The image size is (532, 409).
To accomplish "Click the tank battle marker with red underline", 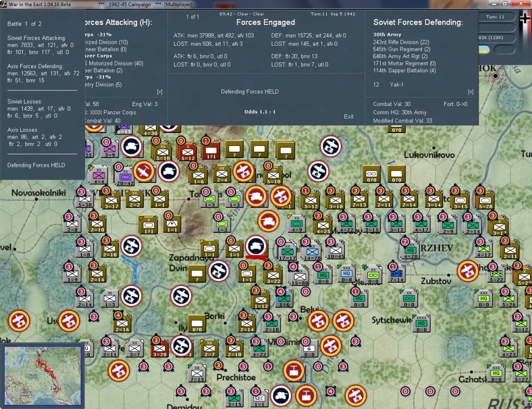I will point(256,246).
